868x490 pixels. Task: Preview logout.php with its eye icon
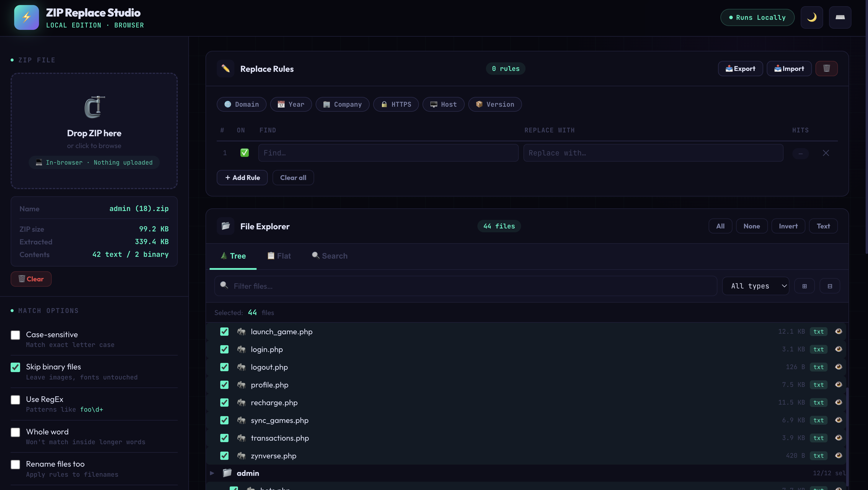click(x=838, y=366)
